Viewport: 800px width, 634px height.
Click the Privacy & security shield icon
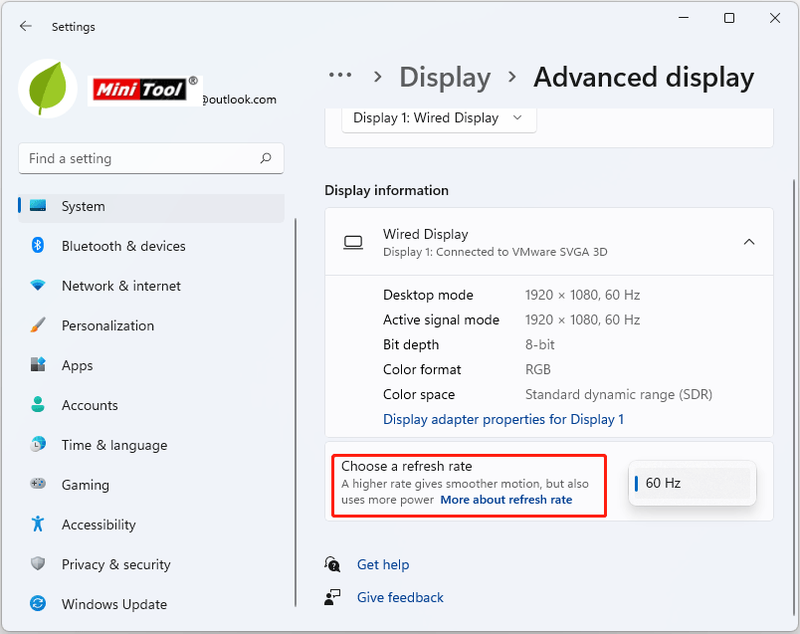(x=38, y=564)
